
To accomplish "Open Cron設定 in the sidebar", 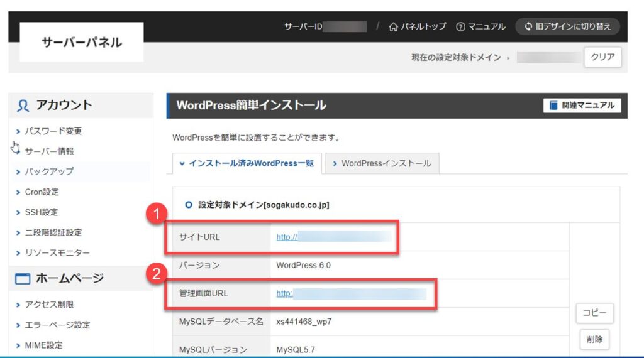I will click(42, 192).
